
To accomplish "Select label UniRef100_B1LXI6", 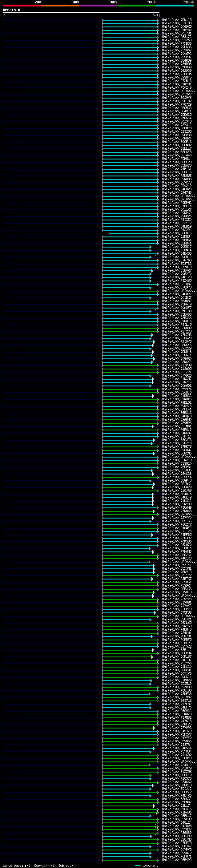I will pos(177,809).
